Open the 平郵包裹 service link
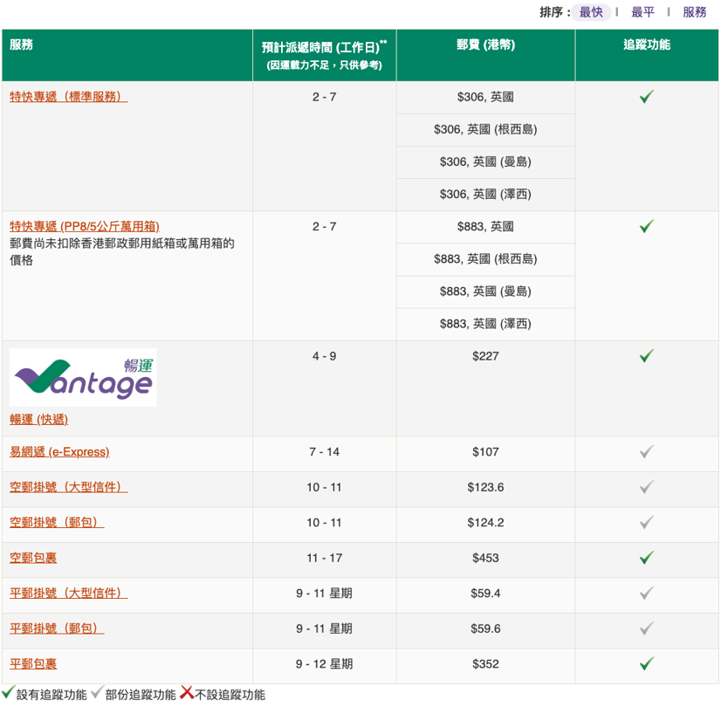This screenshot has height=707, width=728. (x=33, y=664)
